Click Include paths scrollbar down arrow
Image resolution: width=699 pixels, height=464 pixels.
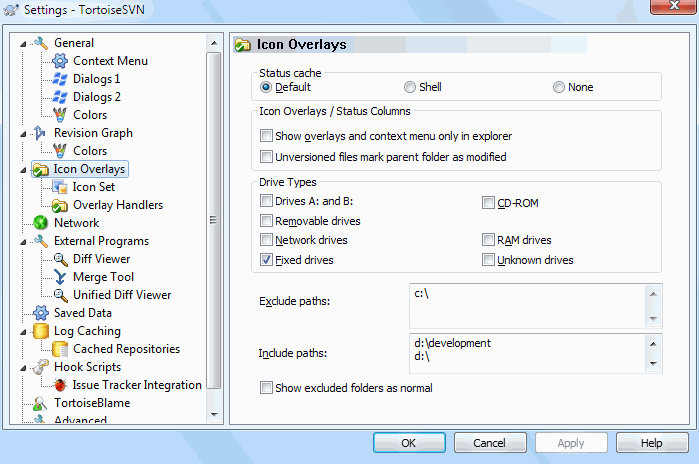pyautogui.click(x=654, y=364)
